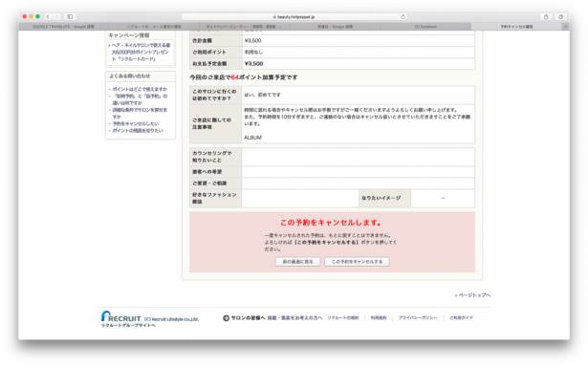Switch to the first Google 検索 tab
This screenshot has height=366, width=588.
[64, 27]
